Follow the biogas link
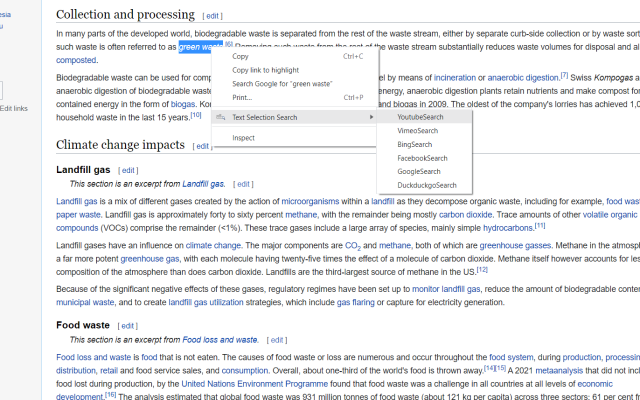Screen dimensions: 640x400 182,104
